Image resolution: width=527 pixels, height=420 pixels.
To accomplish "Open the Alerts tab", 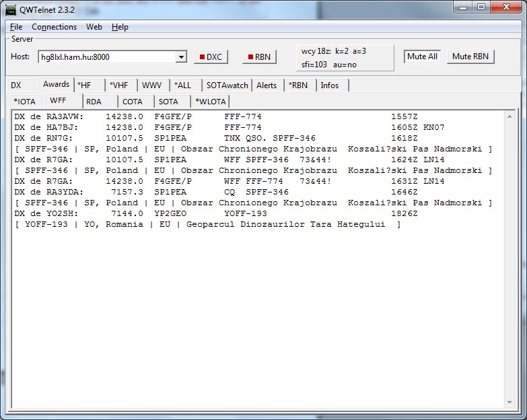I will pyautogui.click(x=267, y=85).
